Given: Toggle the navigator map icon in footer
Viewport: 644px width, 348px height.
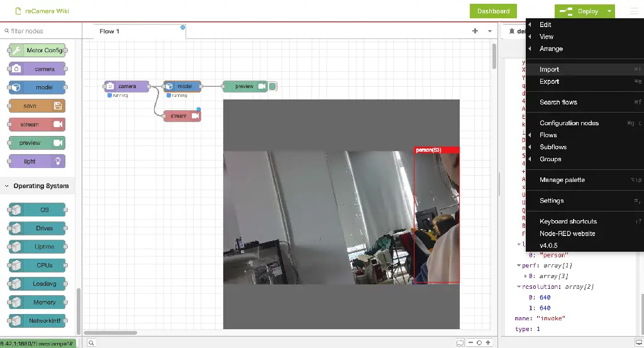Looking at the screenshot, I should (460, 342).
